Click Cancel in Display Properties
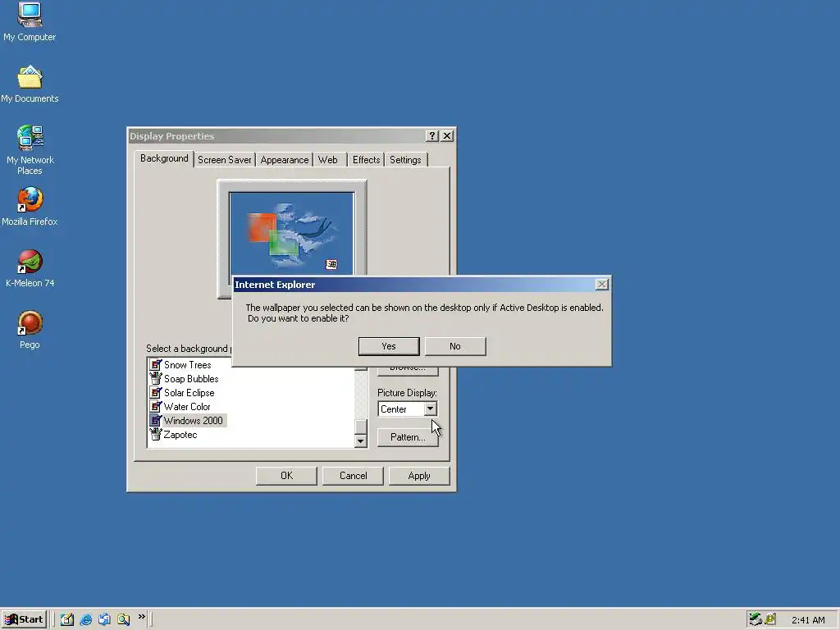 tap(353, 476)
